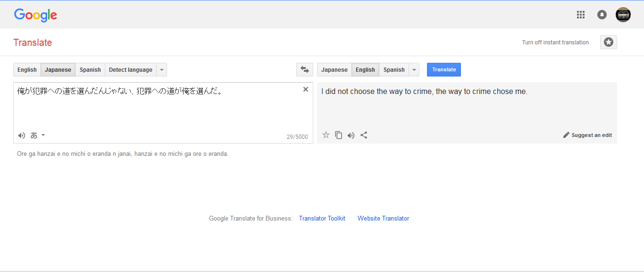This screenshot has height=272, width=644.
Task: Star the English translation result
Action: coord(326,135)
